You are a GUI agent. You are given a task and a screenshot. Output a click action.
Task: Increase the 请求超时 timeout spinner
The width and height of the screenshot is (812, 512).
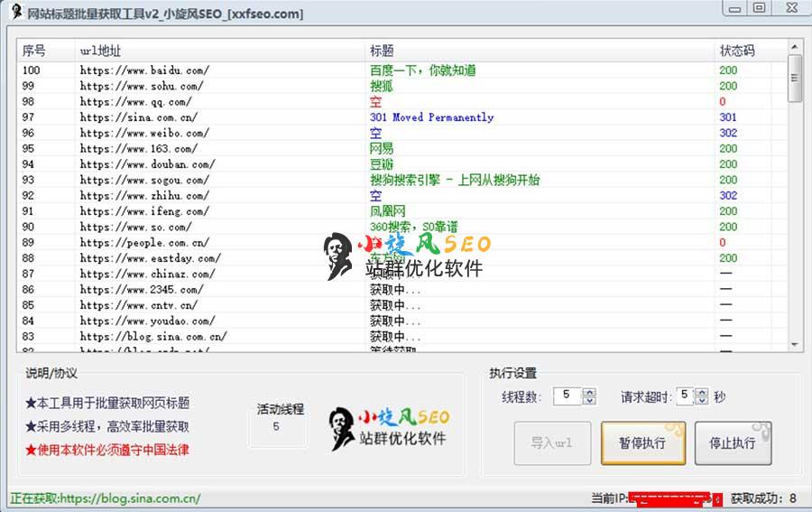(x=701, y=392)
